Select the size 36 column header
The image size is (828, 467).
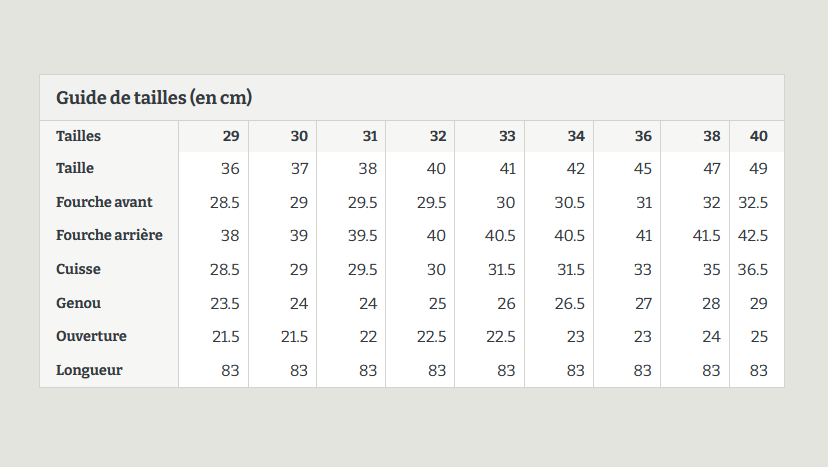pos(643,136)
